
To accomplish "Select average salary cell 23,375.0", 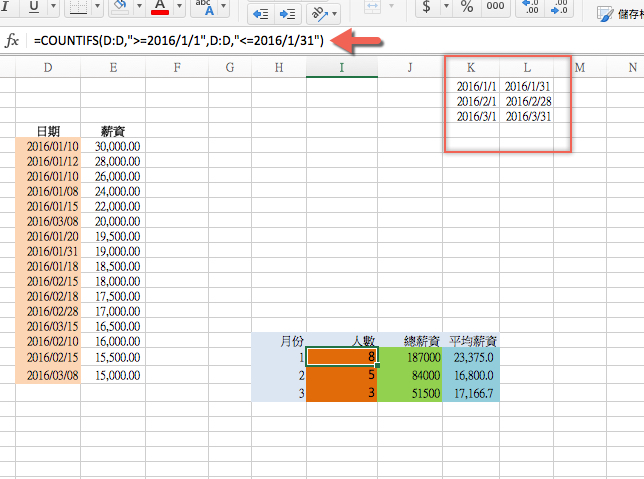I will (471, 357).
